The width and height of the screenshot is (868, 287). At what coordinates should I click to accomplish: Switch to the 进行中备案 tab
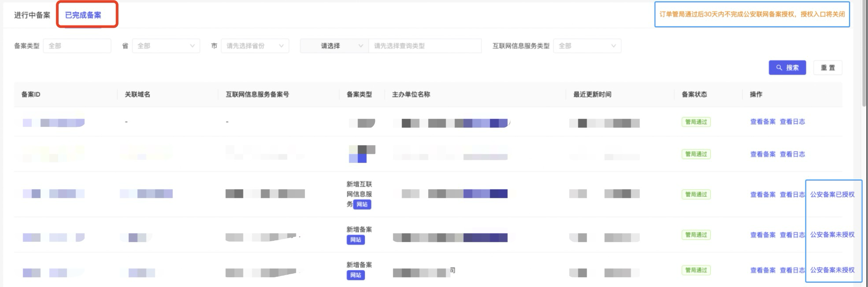click(x=32, y=15)
